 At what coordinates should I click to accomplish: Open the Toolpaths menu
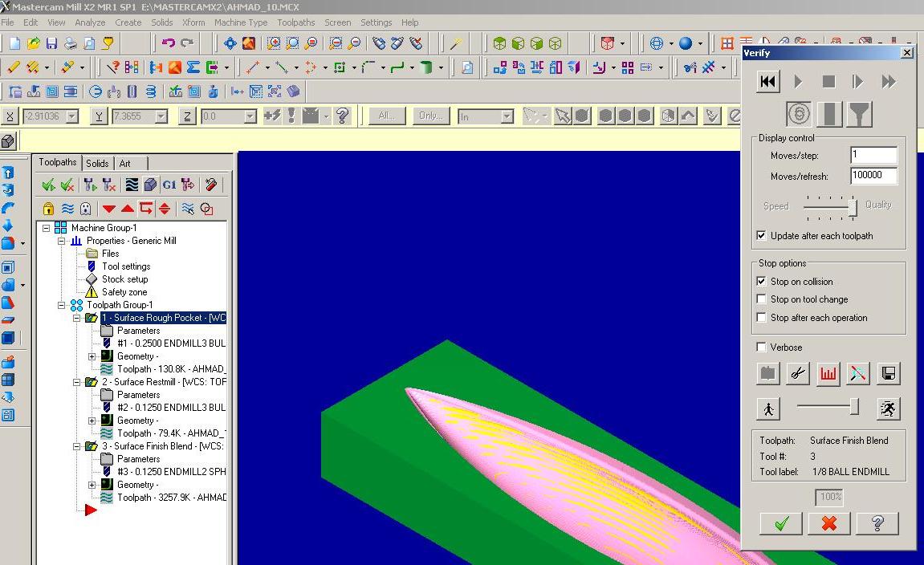(x=295, y=22)
